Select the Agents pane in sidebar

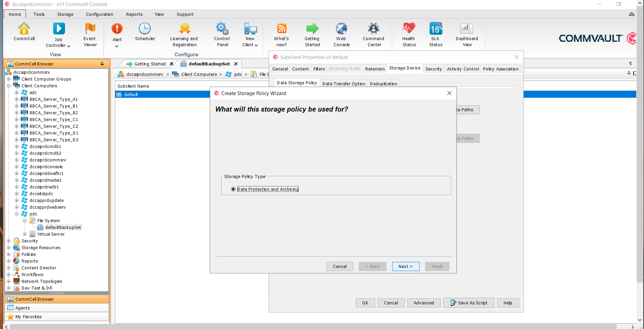[x=57, y=308]
